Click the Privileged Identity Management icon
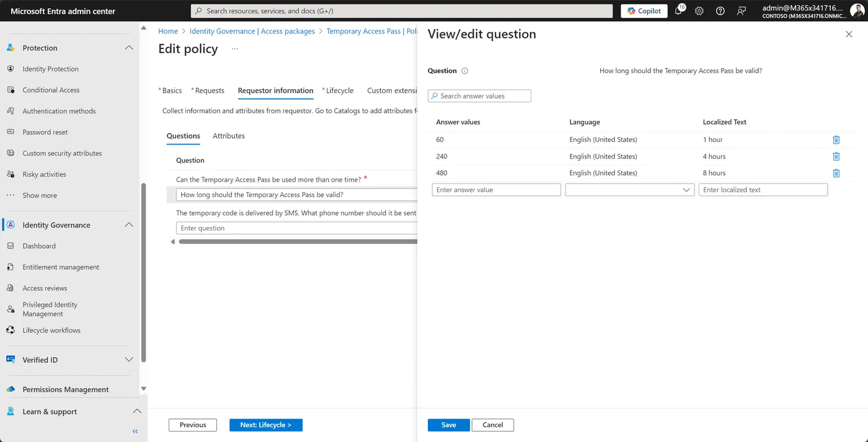This screenshot has height=442, width=868. click(11, 309)
